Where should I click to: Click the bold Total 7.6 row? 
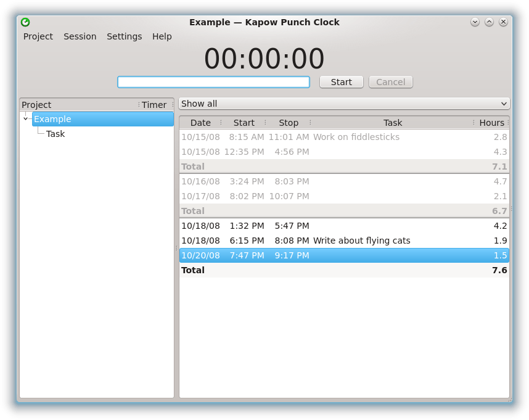pyautogui.click(x=344, y=270)
